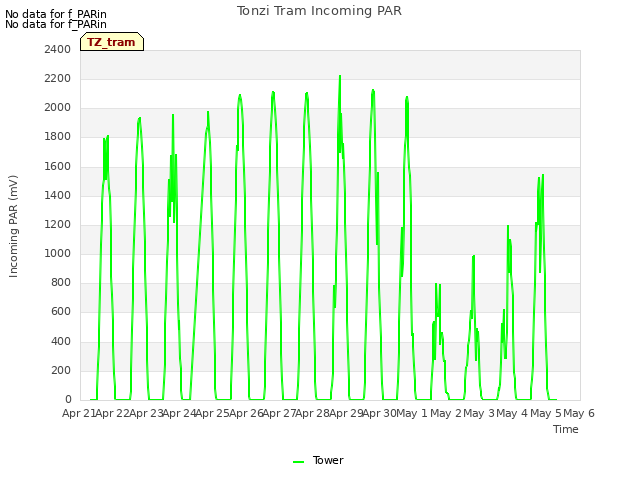This screenshot has height=480, width=640.
Task: Click the green Tower legend swatch
Action: click(x=298, y=461)
